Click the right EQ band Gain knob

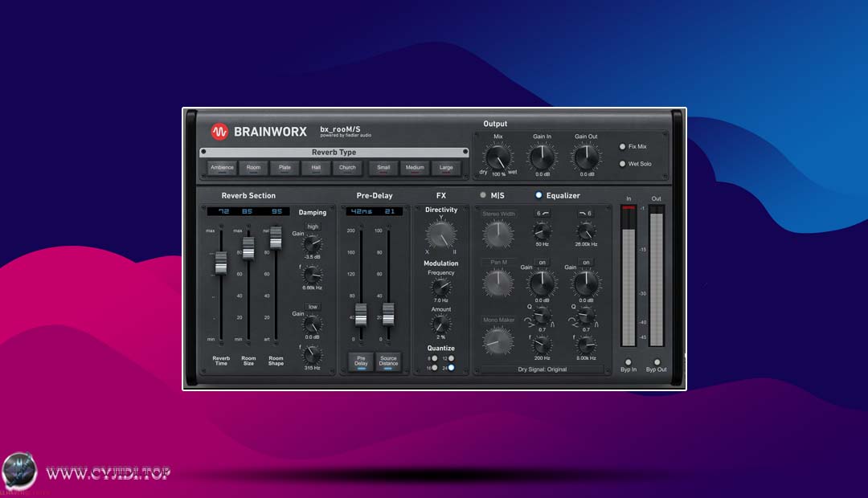586,284
